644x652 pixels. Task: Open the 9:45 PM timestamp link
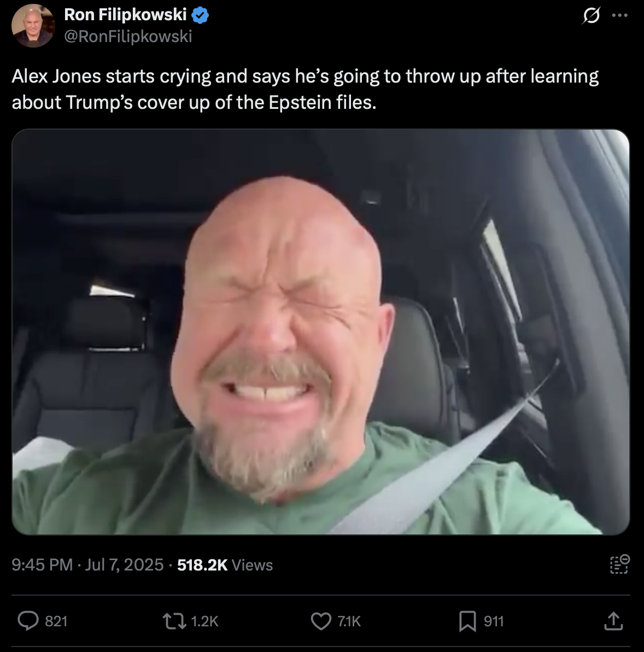click(x=42, y=564)
